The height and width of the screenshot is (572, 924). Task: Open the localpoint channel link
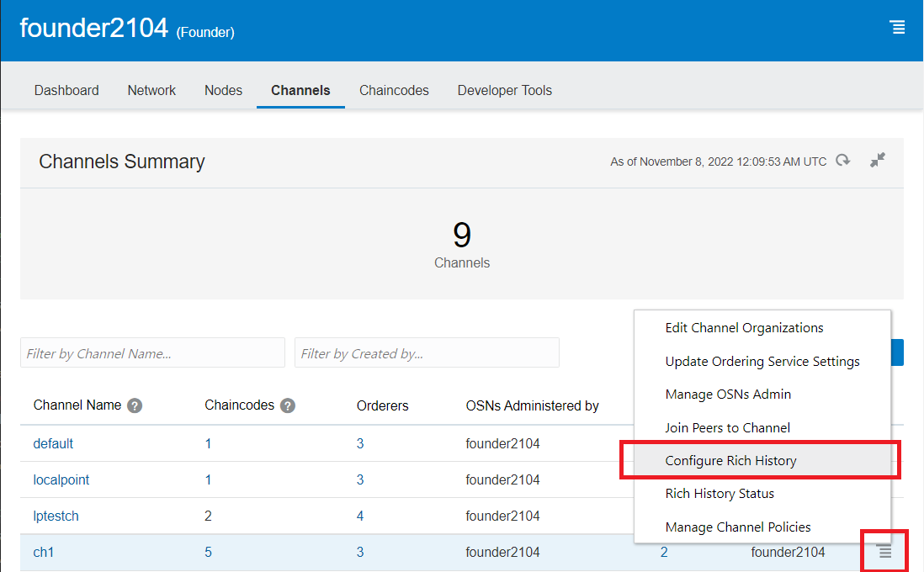pyautogui.click(x=61, y=479)
